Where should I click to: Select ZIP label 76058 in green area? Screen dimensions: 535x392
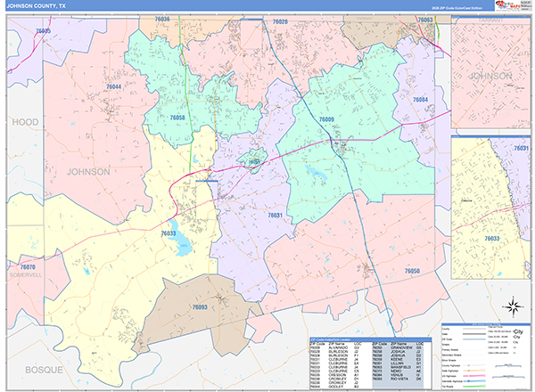177,118
